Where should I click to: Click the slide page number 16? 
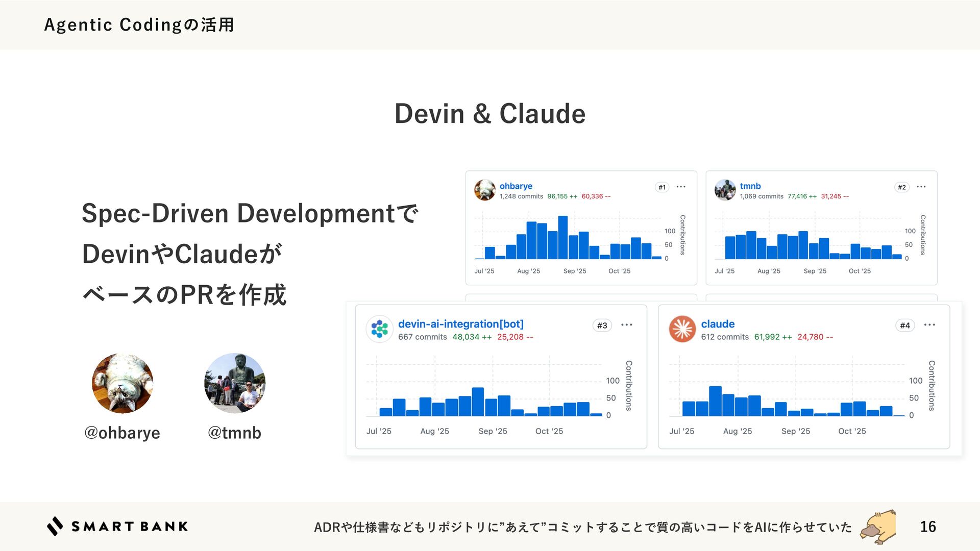(927, 527)
